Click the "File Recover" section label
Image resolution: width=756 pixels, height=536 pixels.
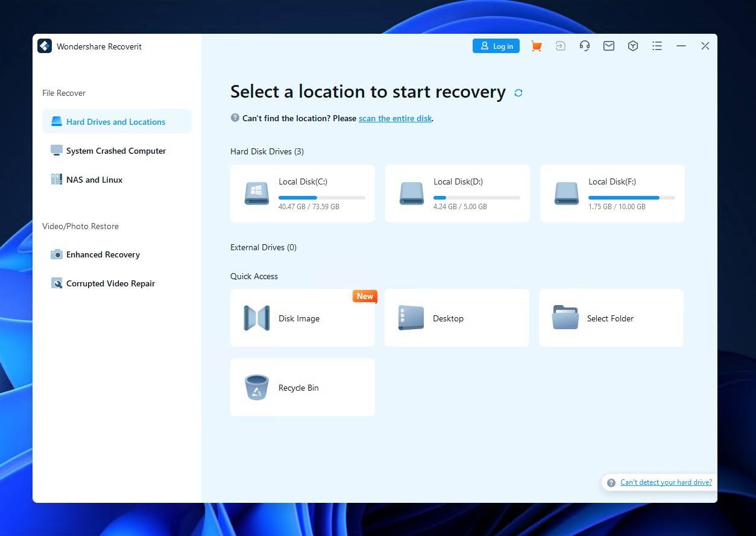click(64, 93)
